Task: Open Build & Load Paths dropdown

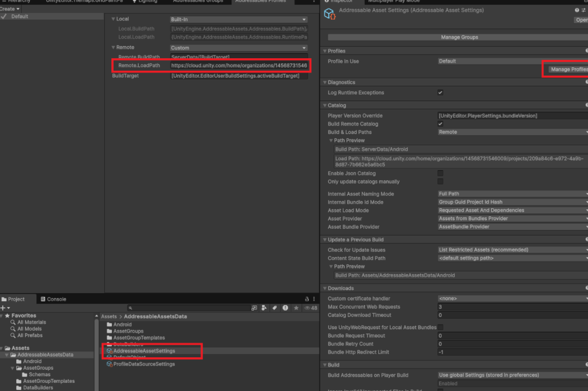Action: pyautogui.click(x=512, y=132)
